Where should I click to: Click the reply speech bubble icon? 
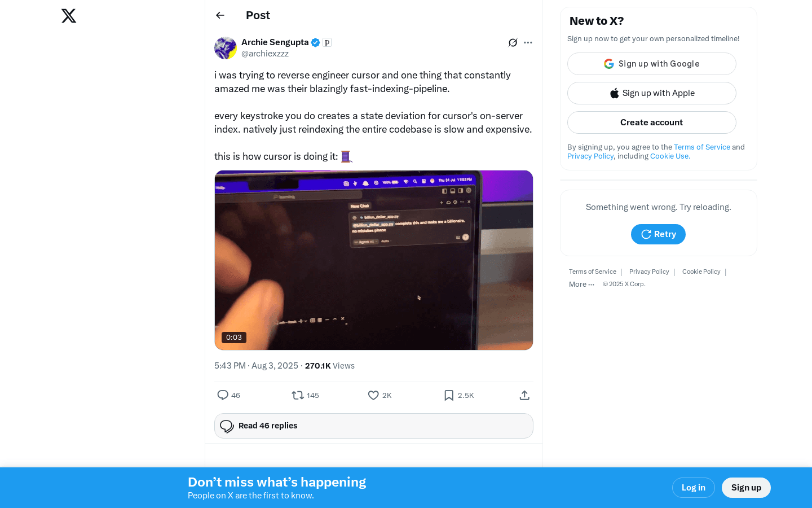[x=223, y=395]
